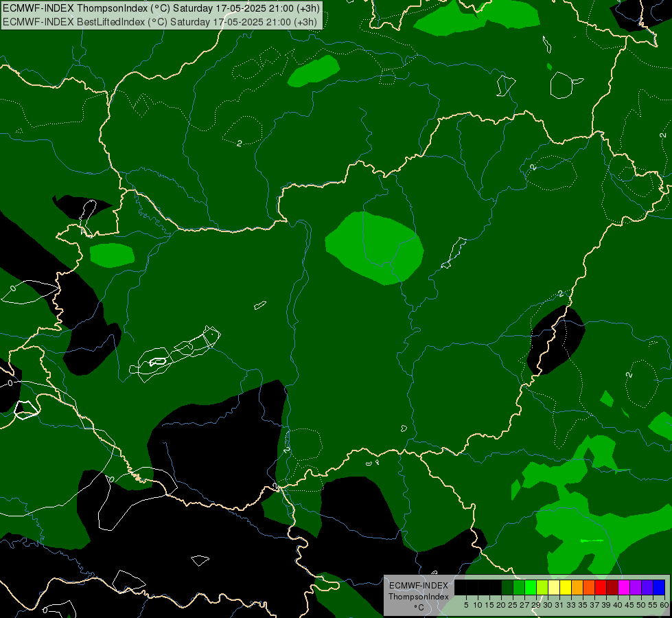Pick the dark red 39-40 legend swatch
The height and width of the screenshot is (618, 672).
612,587
